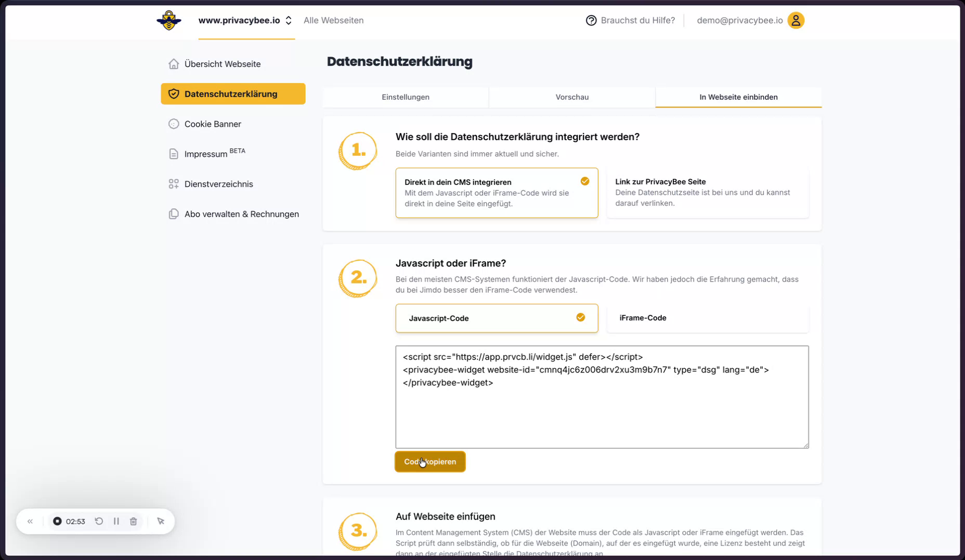The width and height of the screenshot is (965, 560).
Task: Click the Impressum document icon
Action: click(174, 154)
